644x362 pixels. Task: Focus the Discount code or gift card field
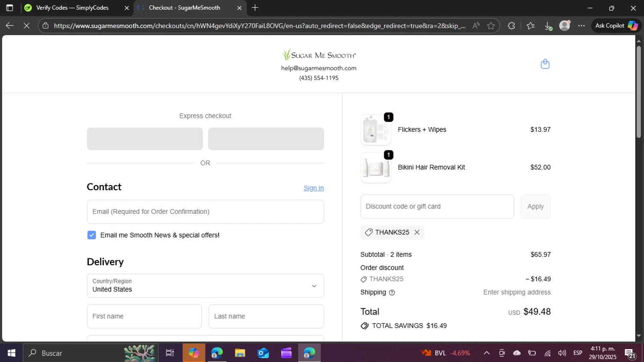click(x=437, y=207)
